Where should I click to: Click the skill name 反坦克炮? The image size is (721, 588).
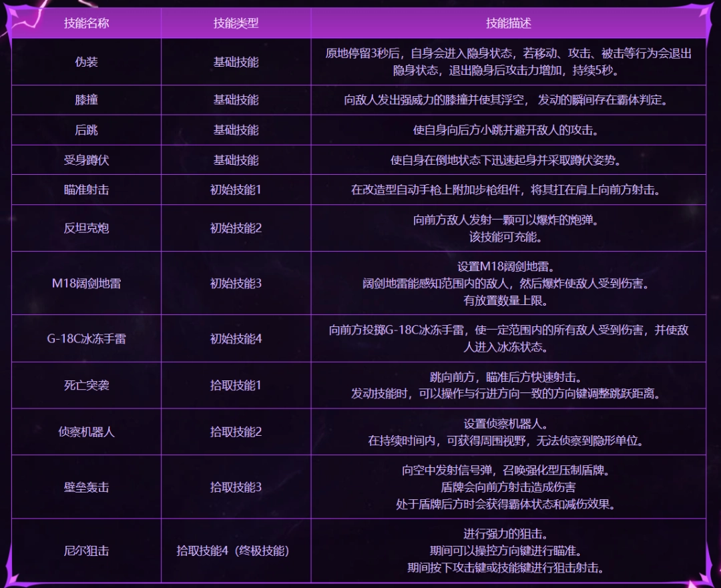[x=86, y=228]
